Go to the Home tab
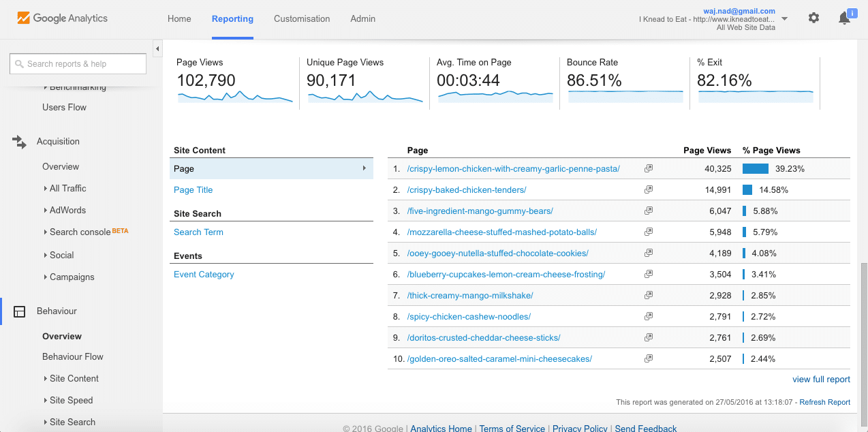 pyautogui.click(x=179, y=18)
